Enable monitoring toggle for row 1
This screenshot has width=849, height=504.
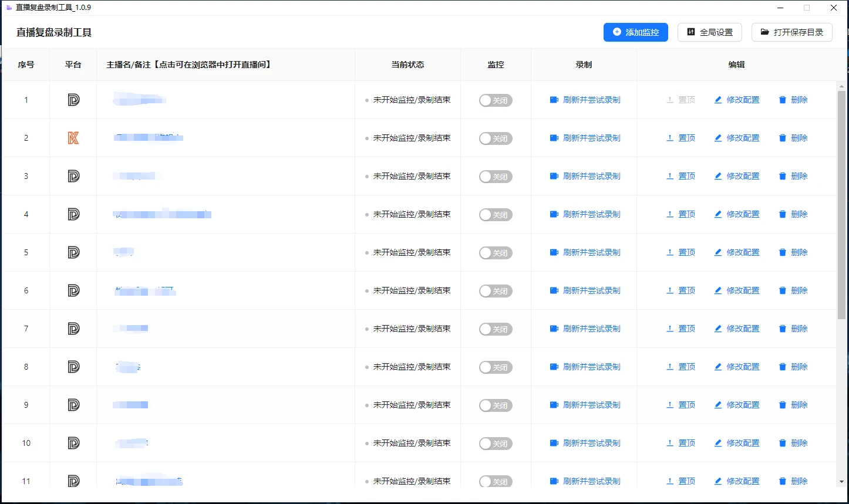[x=496, y=100]
